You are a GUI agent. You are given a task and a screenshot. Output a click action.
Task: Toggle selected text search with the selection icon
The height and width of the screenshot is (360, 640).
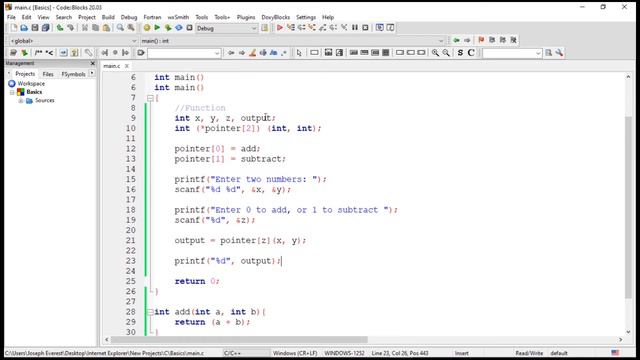pos(263,53)
